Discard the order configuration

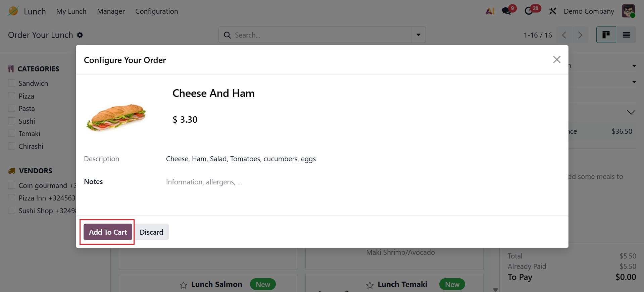tap(151, 232)
